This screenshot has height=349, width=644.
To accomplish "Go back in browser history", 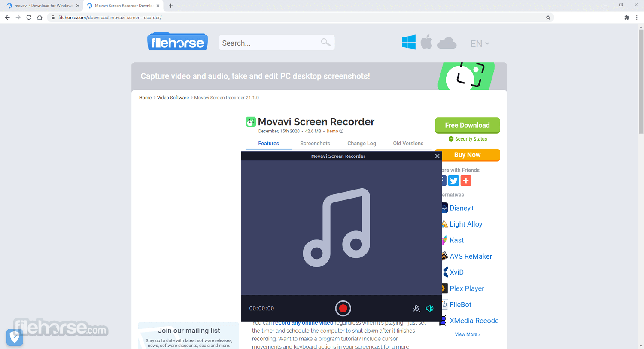I will [7, 18].
